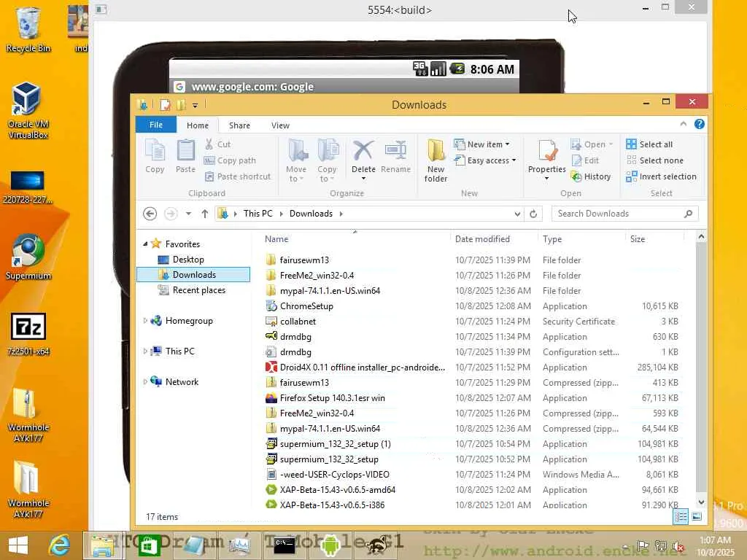This screenshot has width=747, height=560.
Task: Click the Refresh button by the address bar
Action: pos(533,214)
